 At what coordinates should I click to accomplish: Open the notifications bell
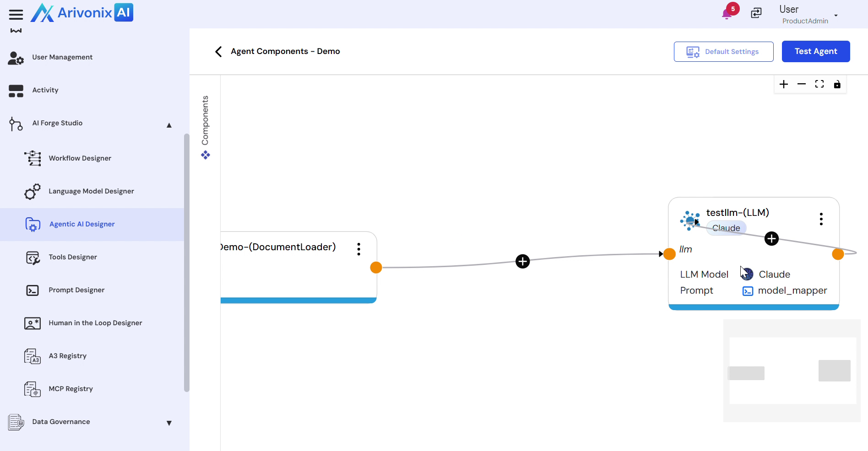click(727, 14)
